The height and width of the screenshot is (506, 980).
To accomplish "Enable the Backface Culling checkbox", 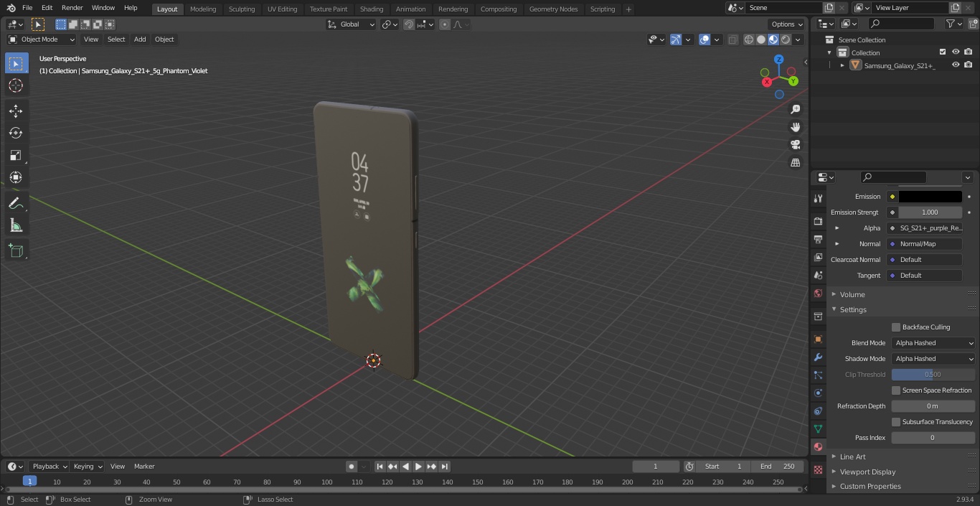I will 896,327.
